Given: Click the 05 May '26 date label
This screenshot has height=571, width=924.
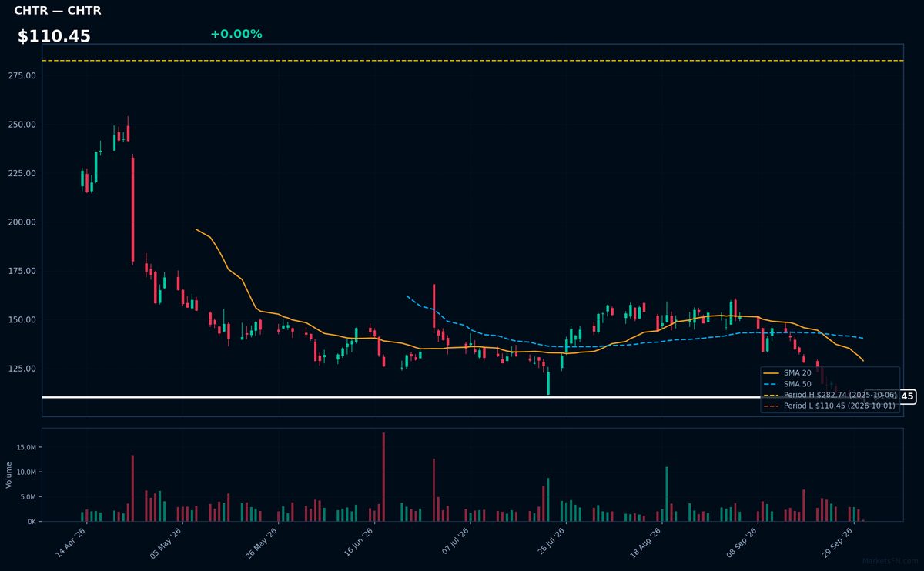Looking at the screenshot, I should pyautogui.click(x=166, y=543).
